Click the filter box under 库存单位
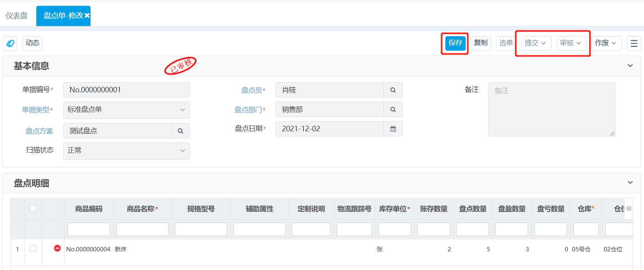Screen dimensions: 644x270 pyautogui.click(x=395, y=229)
